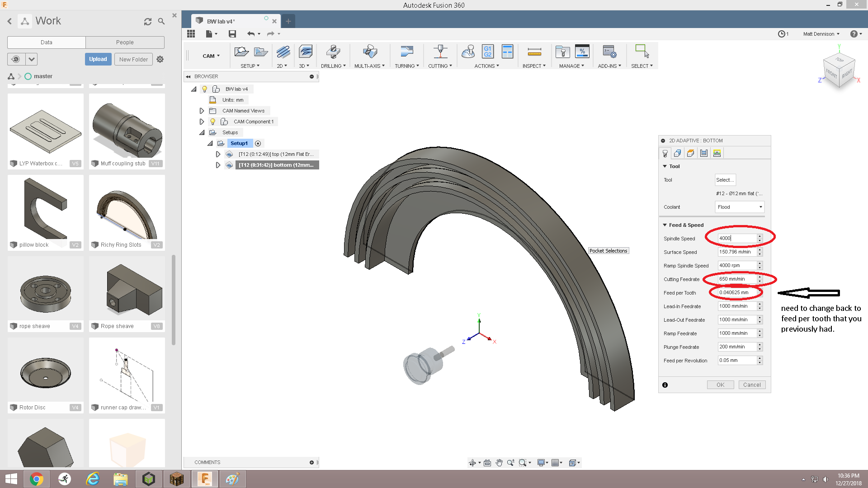
Task: Open the Tool Library icon
Action: 563,52
